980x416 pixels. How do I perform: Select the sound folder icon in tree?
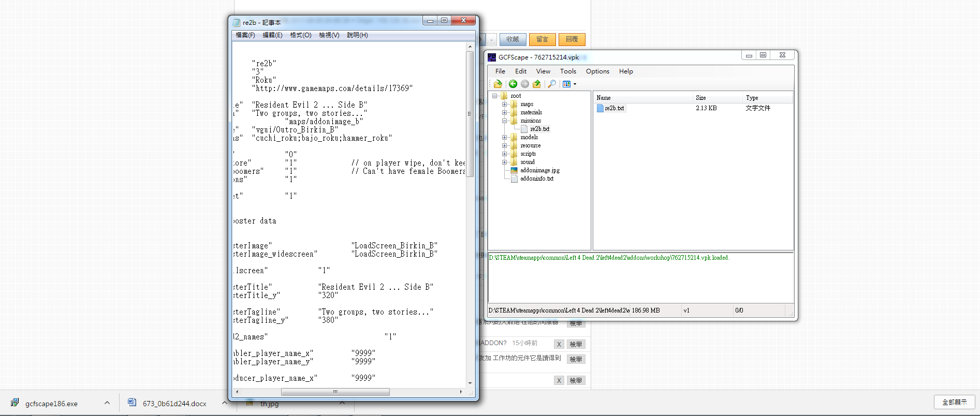(514, 162)
